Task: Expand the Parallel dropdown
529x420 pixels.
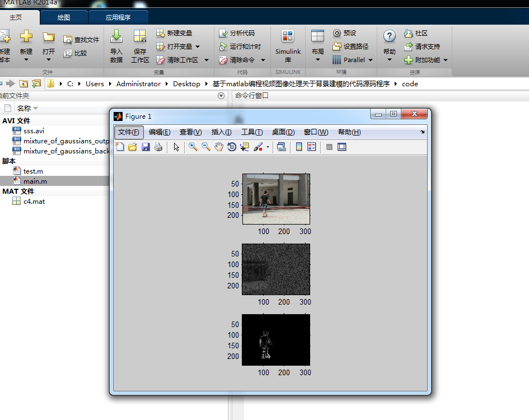Action: pyautogui.click(x=371, y=60)
